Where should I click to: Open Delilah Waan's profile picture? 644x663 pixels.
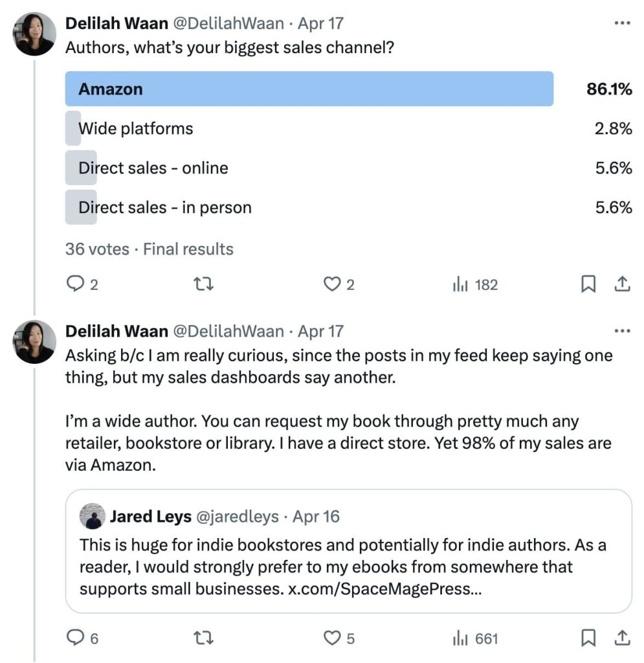point(34,32)
